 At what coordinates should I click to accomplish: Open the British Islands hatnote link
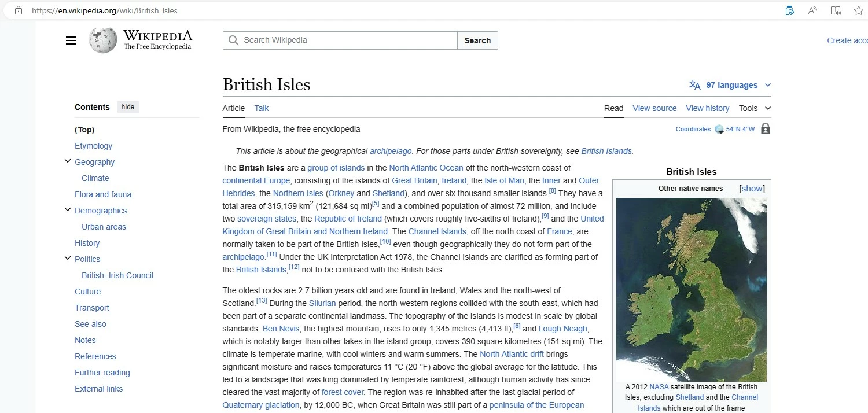(x=606, y=151)
